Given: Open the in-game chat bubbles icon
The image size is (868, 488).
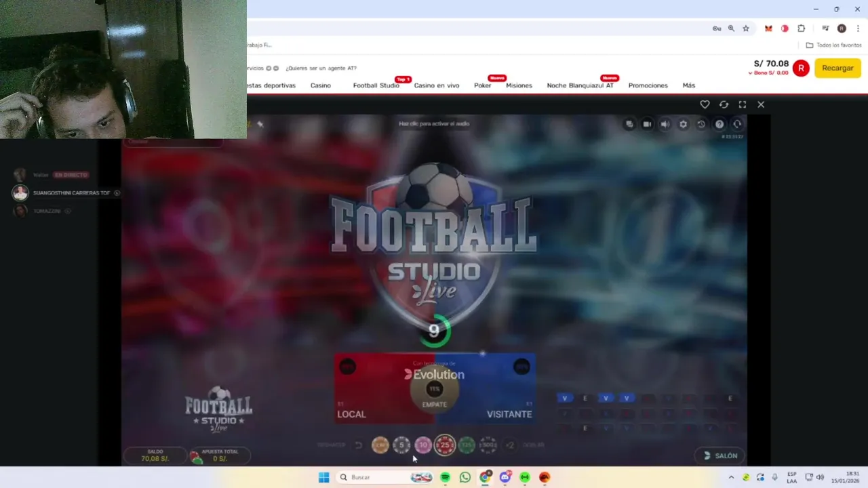Looking at the screenshot, I should [x=629, y=124].
